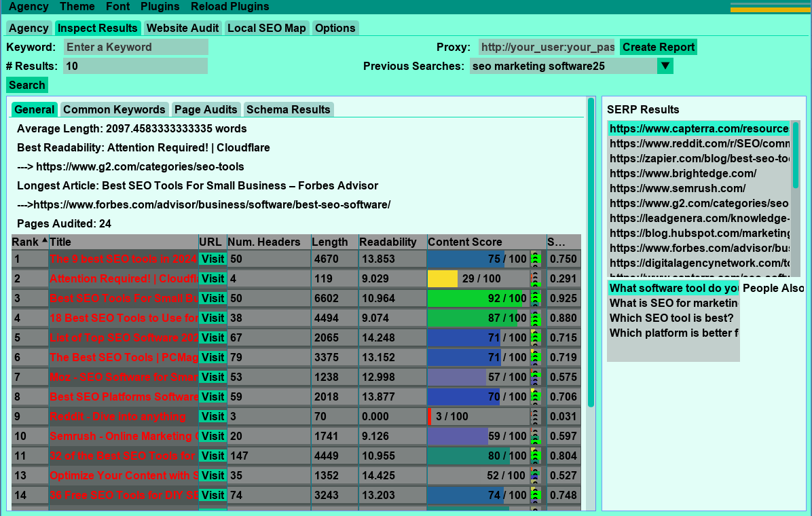Select the zapier.com SERP result URL
The image size is (812, 516).
pos(699,158)
